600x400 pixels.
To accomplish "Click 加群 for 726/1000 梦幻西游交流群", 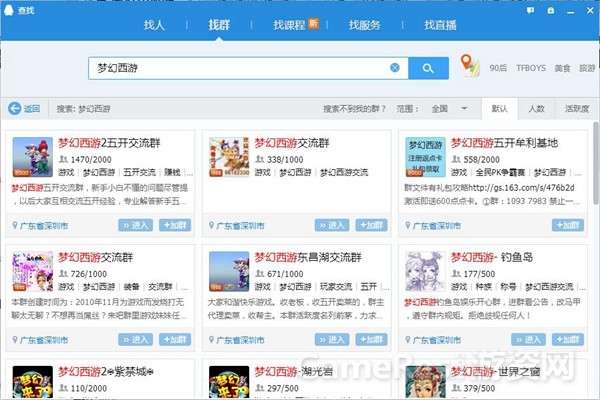I will pyautogui.click(x=175, y=340).
